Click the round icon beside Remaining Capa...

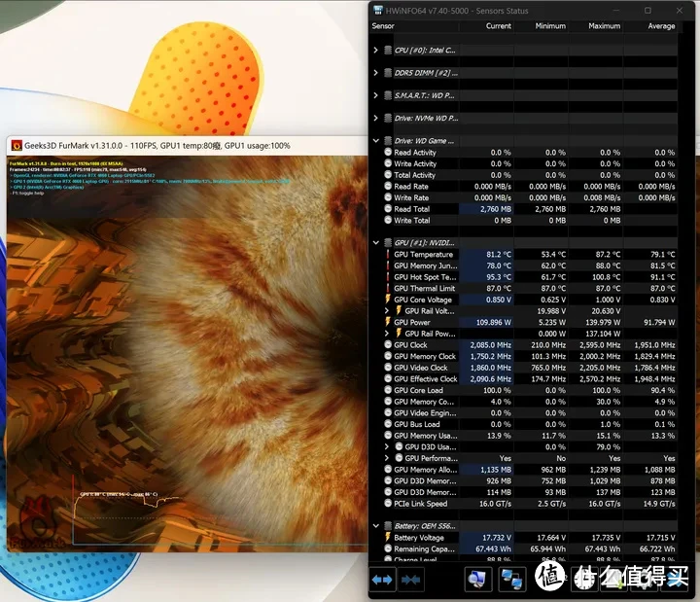click(x=388, y=549)
